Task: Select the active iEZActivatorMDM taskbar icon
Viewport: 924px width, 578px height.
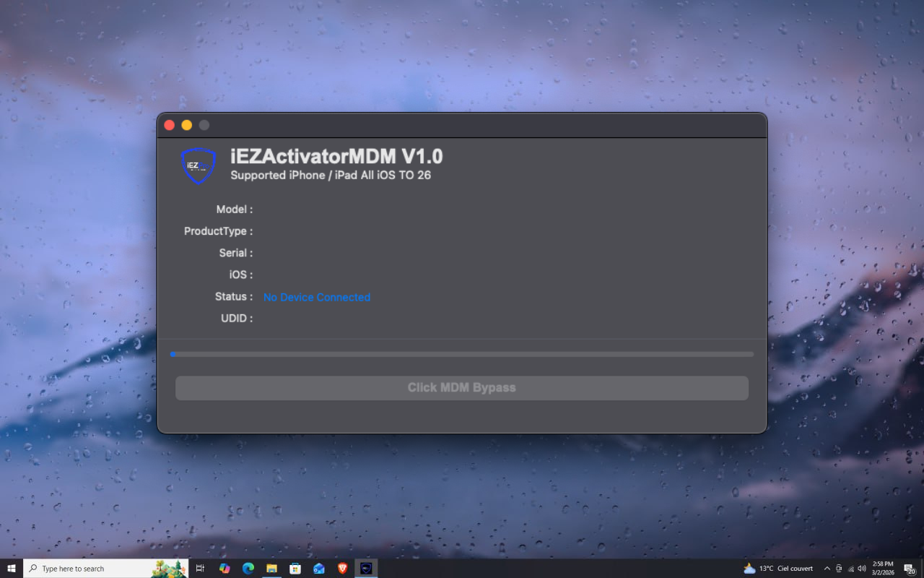Action: [367, 568]
